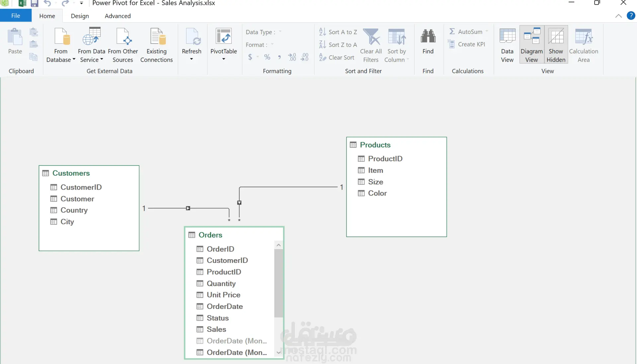Image resolution: width=637 pixels, height=364 pixels.
Task: Undo the last action
Action: click(47, 3)
